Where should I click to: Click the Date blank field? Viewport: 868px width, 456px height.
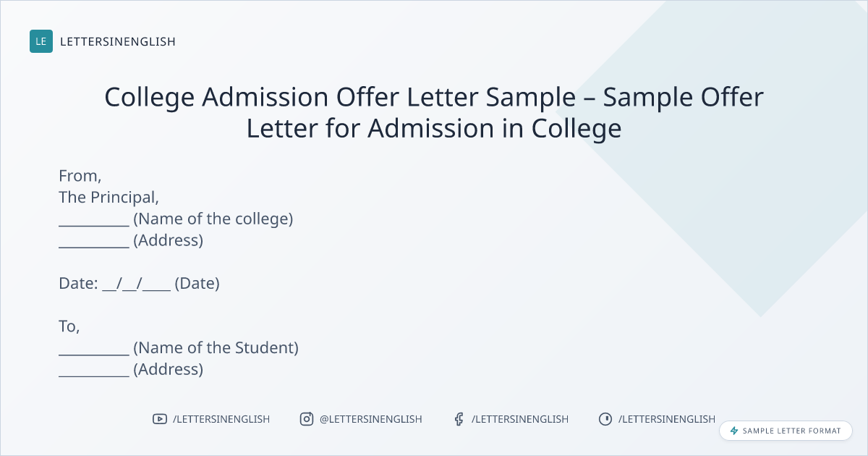tap(137, 284)
